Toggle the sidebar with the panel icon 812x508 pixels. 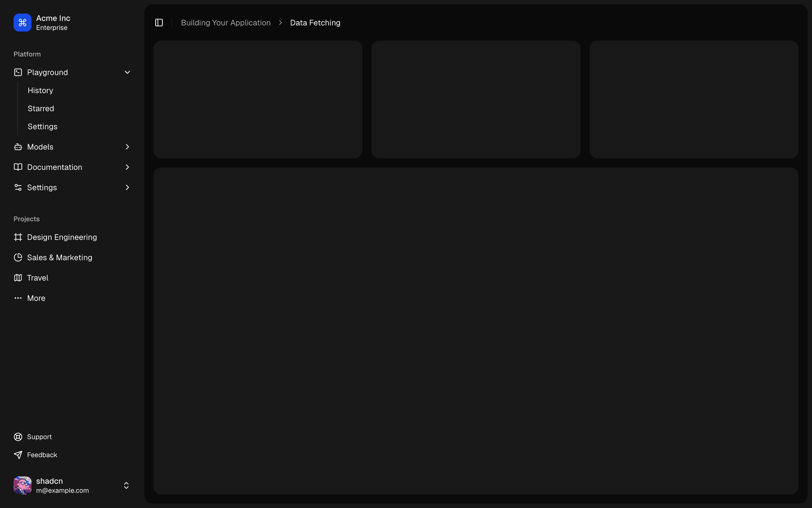[159, 22]
